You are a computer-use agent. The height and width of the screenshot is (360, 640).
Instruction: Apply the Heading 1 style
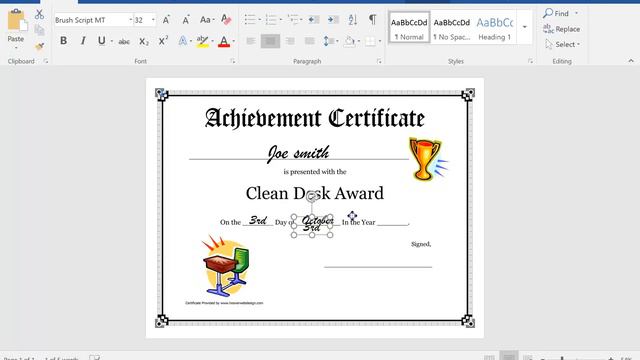coord(494,28)
